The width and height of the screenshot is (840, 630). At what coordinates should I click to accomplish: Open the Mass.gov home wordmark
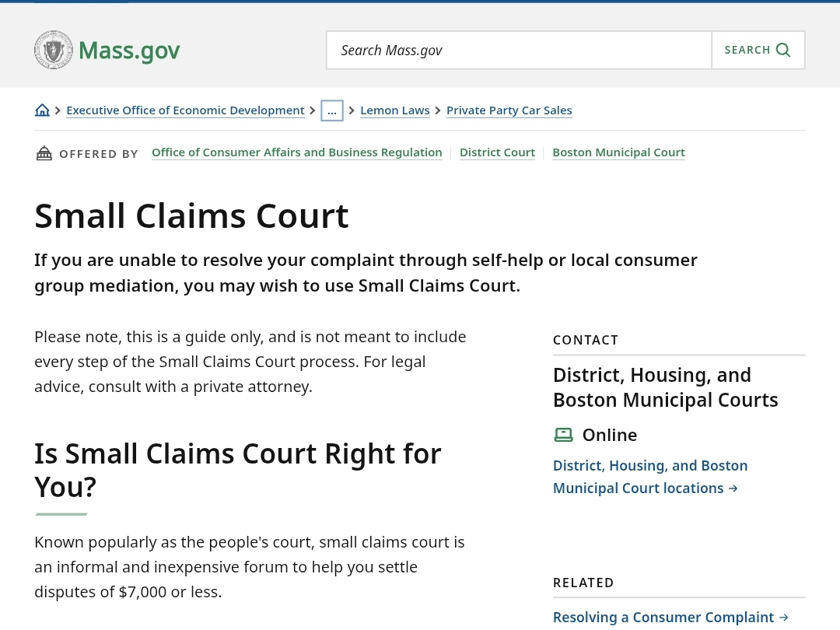coord(129,51)
